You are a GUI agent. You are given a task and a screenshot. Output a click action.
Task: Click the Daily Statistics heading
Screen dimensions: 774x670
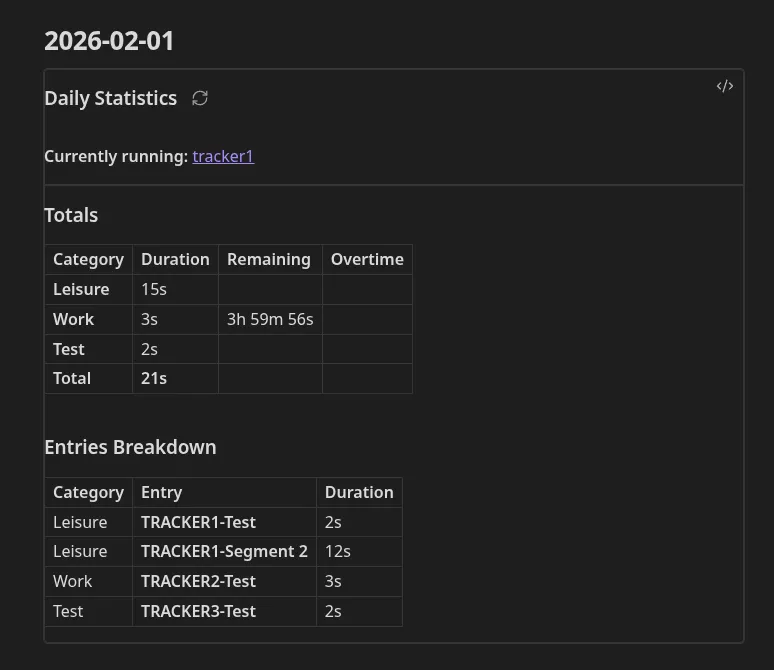click(111, 98)
